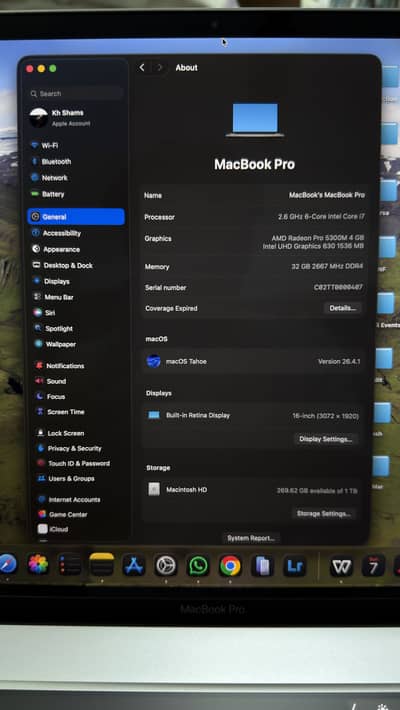400x710 pixels.
Task: Click the macOS Tahoe row
Action: click(253, 361)
